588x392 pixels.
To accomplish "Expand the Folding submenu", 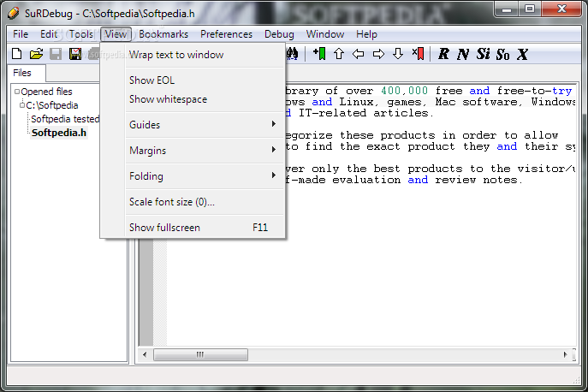I will point(205,176).
